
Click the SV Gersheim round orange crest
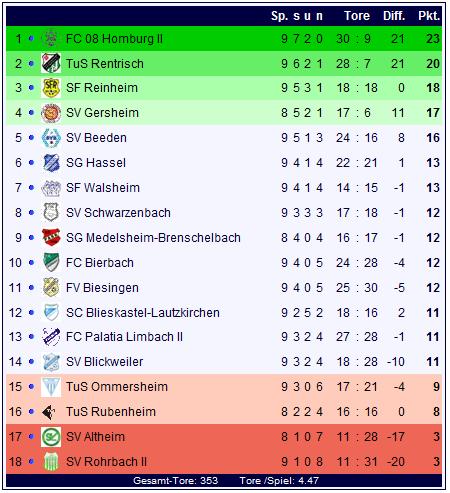tap(51, 113)
